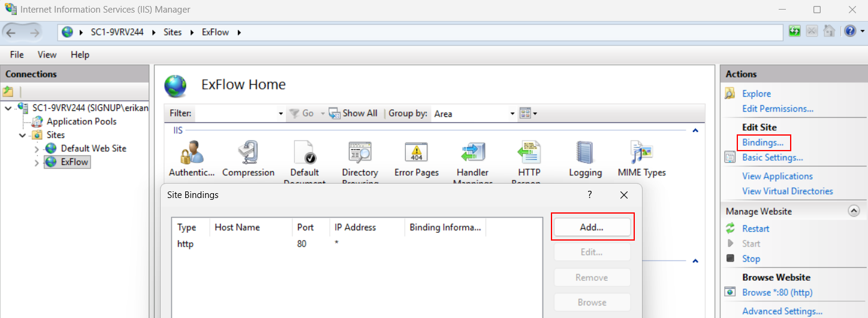Click the Edit button in Site Bindings
868x318 pixels.
pyautogui.click(x=592, y=252)
